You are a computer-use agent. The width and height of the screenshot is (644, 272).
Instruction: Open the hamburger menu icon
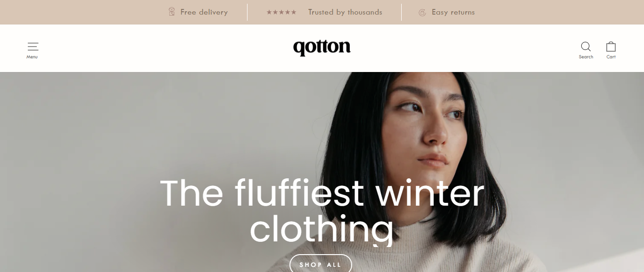click(33, 47)
